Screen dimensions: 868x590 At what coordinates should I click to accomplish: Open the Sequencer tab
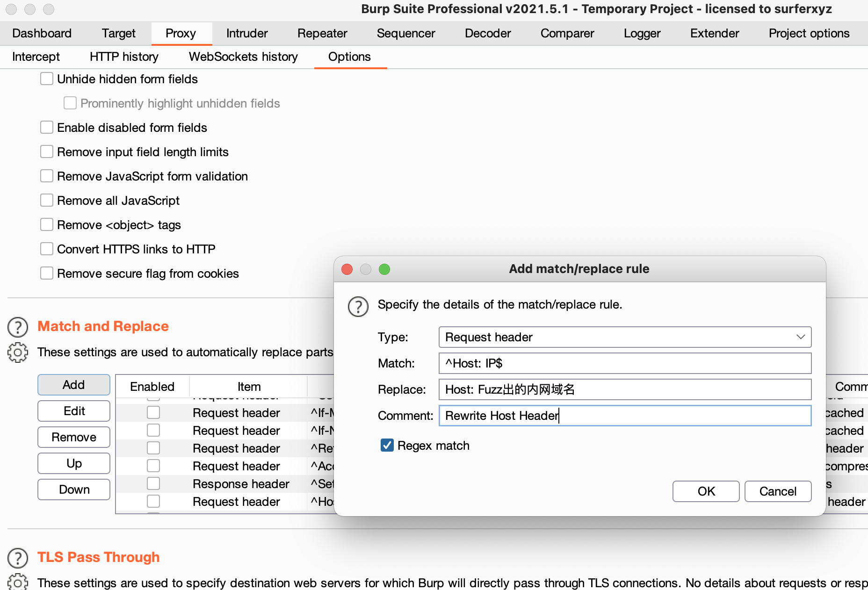(406, 33)
